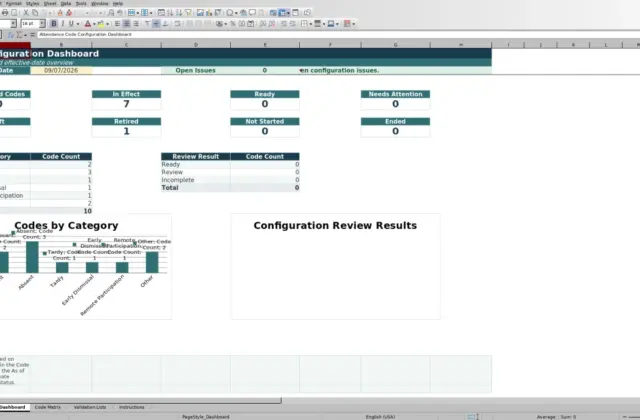Open the Conditional Formatting dropdown arrow
640x420 pixels.
pyautogui.click(x=353, y=24)
